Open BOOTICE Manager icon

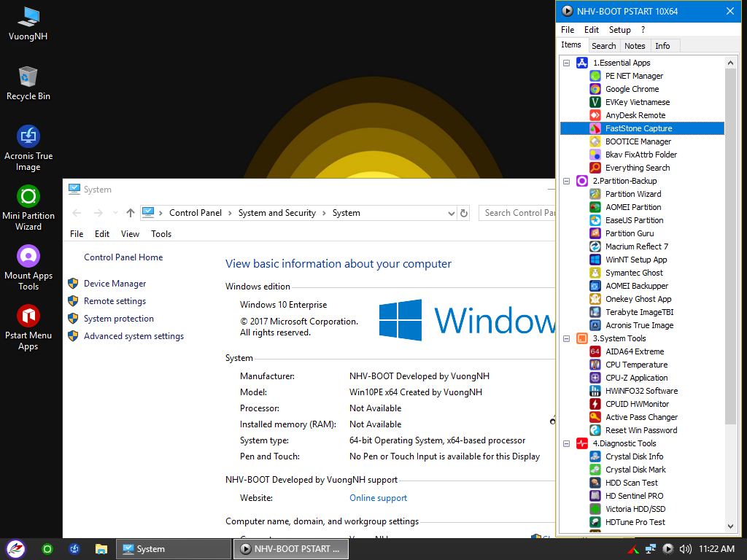point(595,141)
